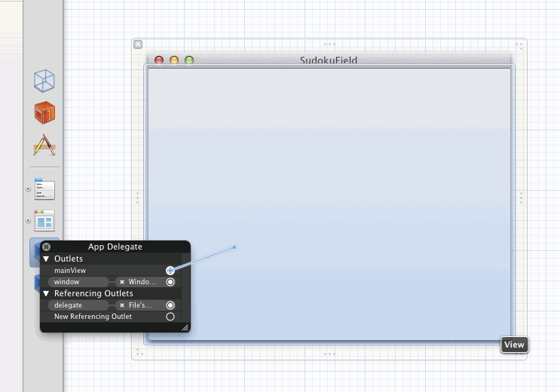The width and height of the screenshot is (560, 392).
Task: Select the App Delegate blue cube icon
Action: (x=35, y=252)
